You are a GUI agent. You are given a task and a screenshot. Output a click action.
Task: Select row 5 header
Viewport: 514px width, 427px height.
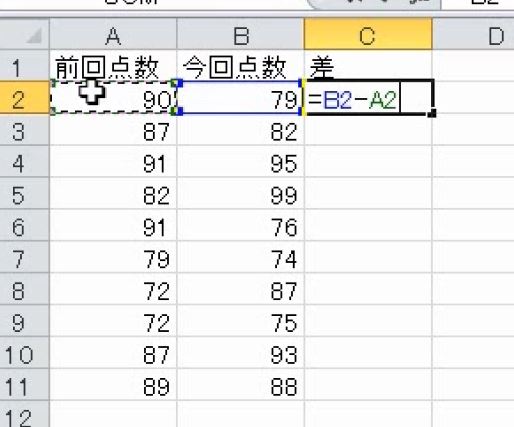click(x=24, y=194)
